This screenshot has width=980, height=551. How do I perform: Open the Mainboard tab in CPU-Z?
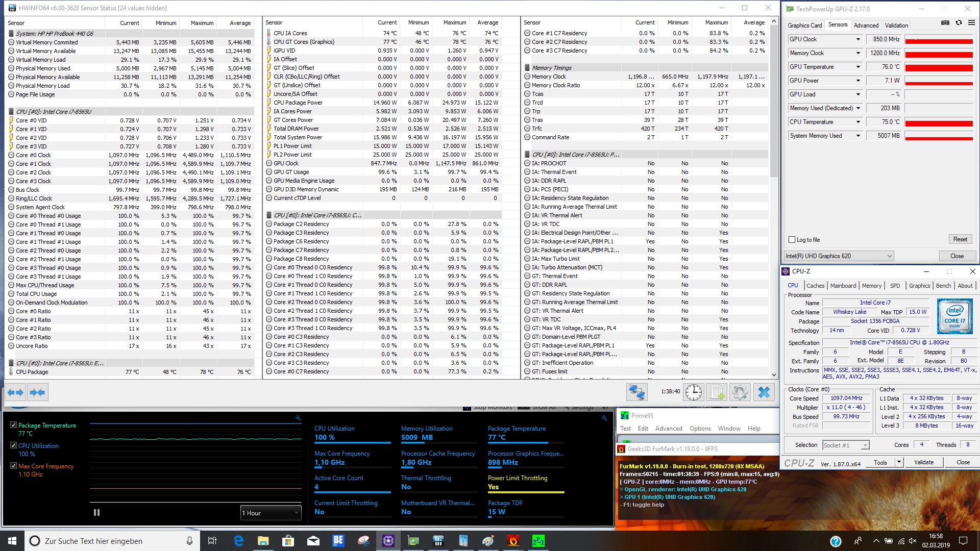click(x=843, y=286)
